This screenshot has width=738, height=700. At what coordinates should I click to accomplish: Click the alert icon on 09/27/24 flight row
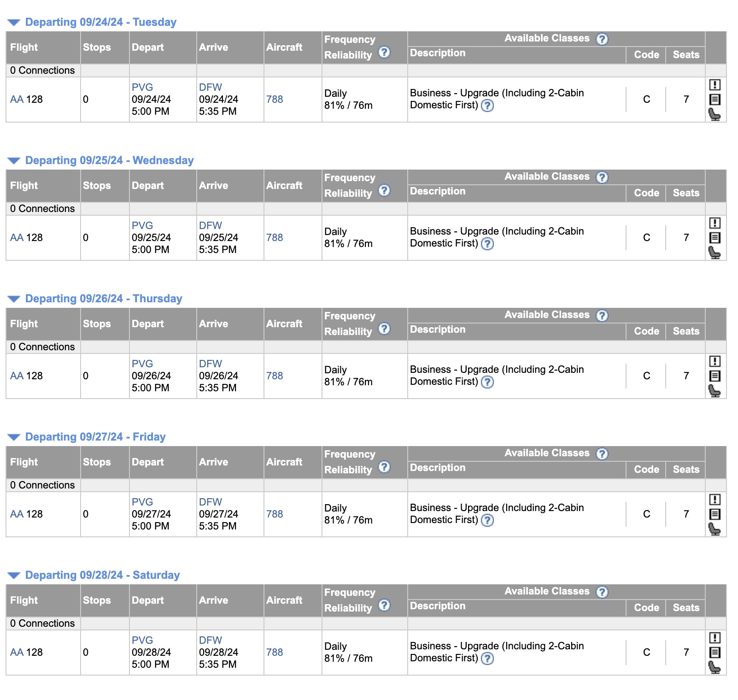715,500
